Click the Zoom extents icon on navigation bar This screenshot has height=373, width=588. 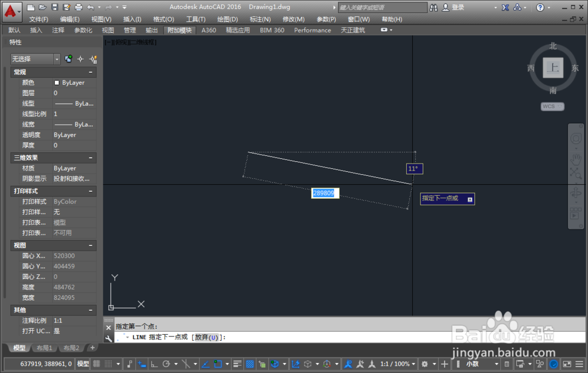(x=576, y=174)
